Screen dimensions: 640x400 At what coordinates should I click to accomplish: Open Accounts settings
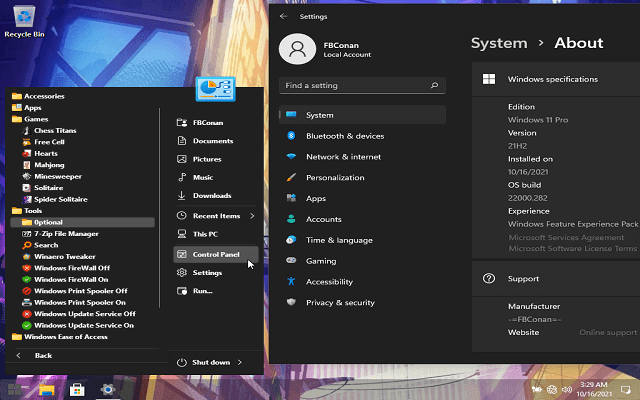pos(362,219)
